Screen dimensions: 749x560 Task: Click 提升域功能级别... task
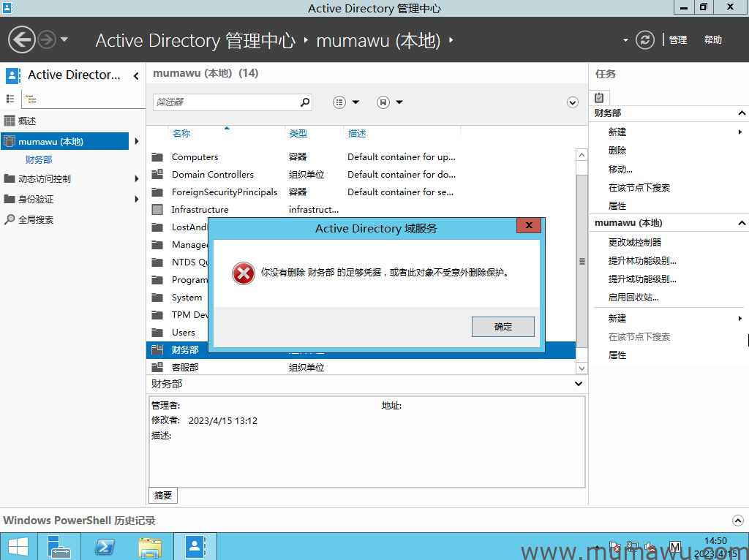click(x=642, y=279)
